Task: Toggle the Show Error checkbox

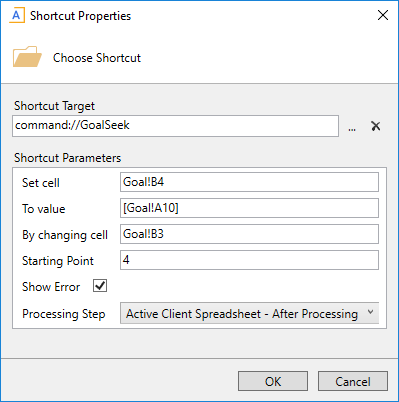Action: pos(100,286)
